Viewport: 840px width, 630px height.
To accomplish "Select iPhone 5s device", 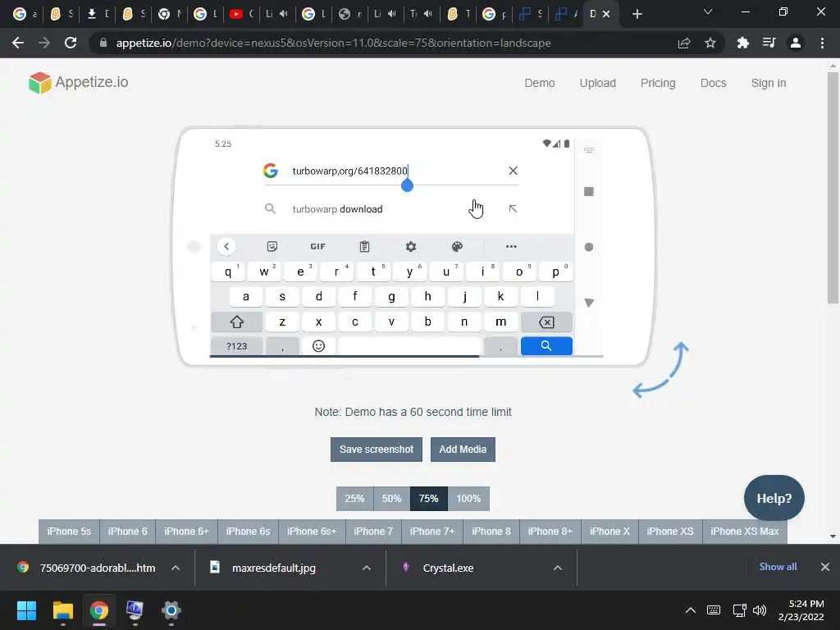I will click(x=69, y=532).
